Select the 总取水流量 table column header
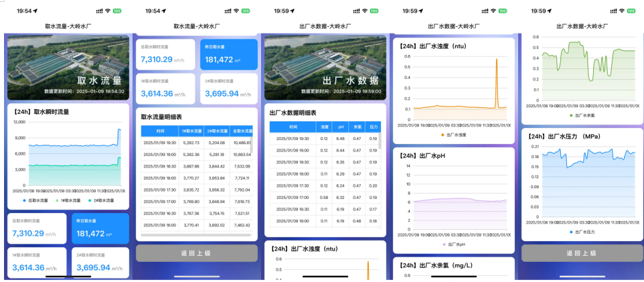The image size is (644, 282). coord(242,131)
